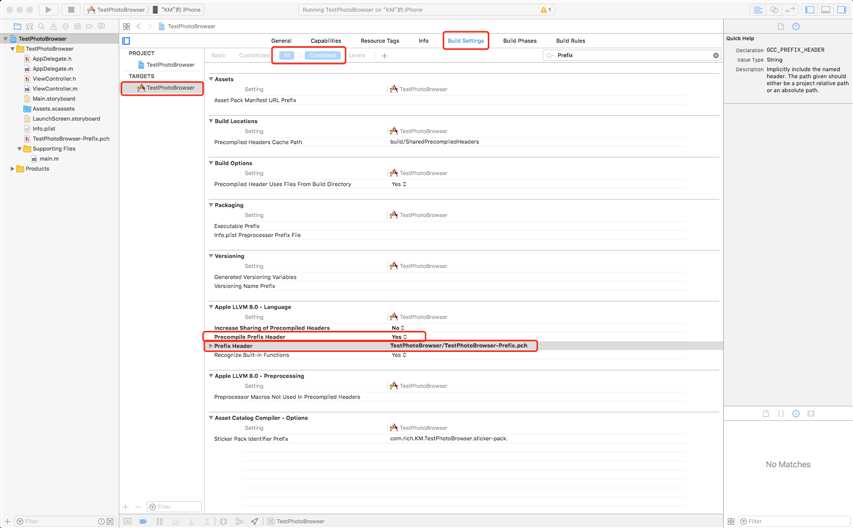Add a target with plus button
The width and height of the screenshot is (853, 528).
[126, 507]
